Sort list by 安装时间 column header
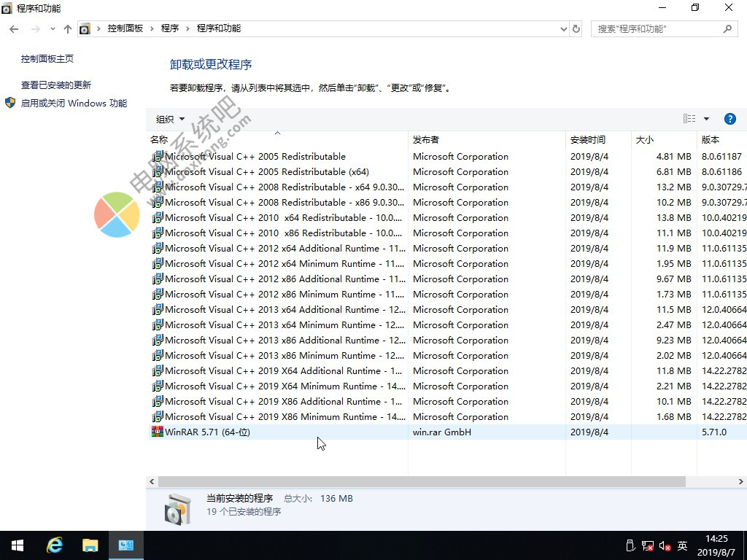747x560 pixels. 588,139
